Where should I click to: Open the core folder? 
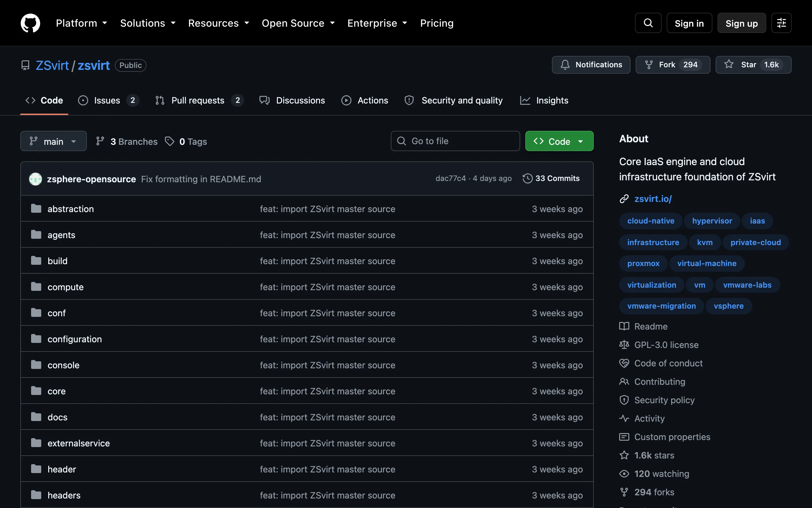(x=56, y=391)
